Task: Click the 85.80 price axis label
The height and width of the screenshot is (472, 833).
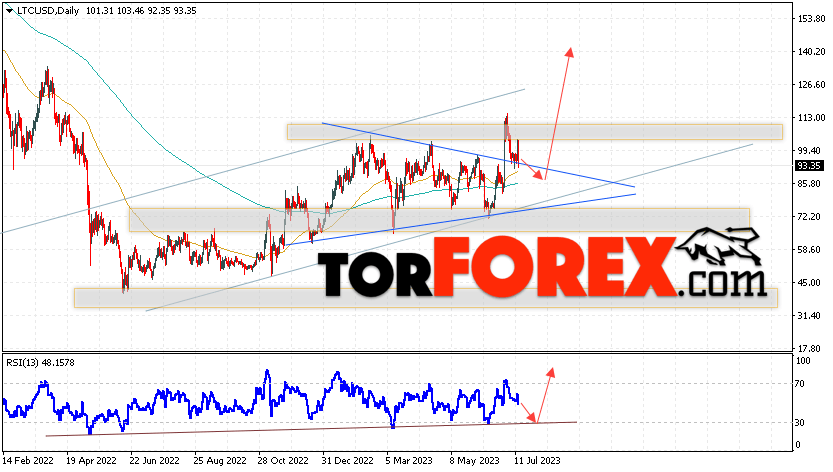Action: 812,183
